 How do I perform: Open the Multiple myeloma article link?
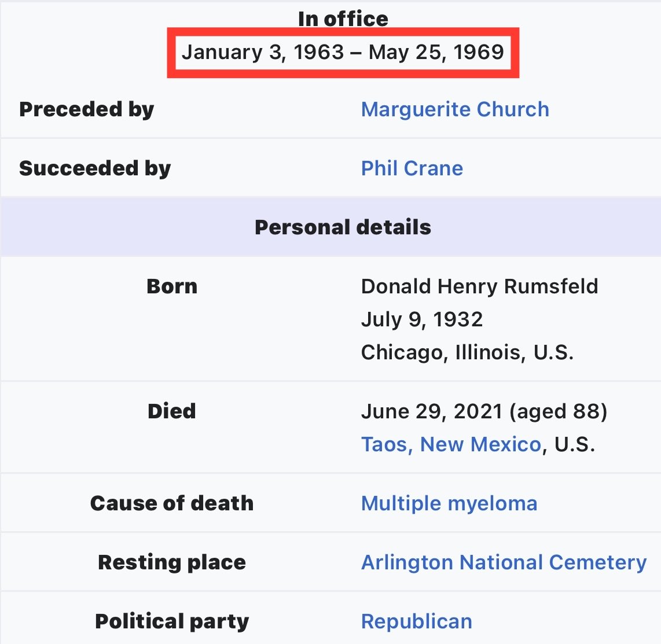coord(449,503)
